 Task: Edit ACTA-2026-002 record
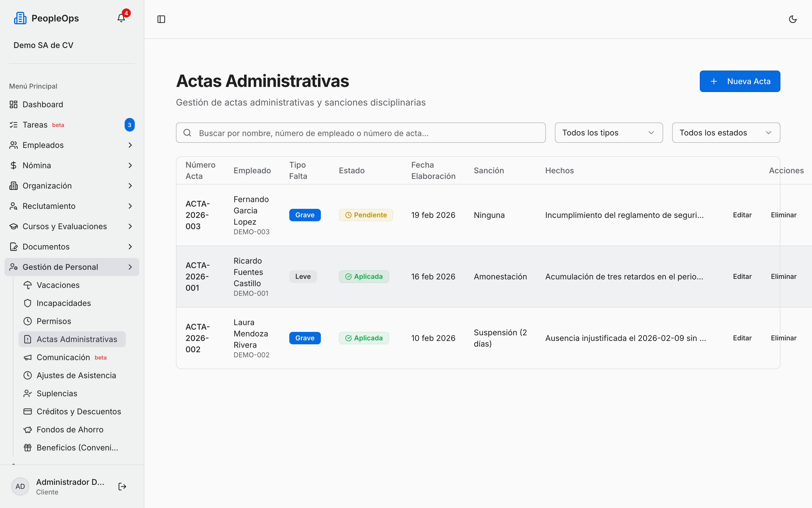(x=742, y=338)
